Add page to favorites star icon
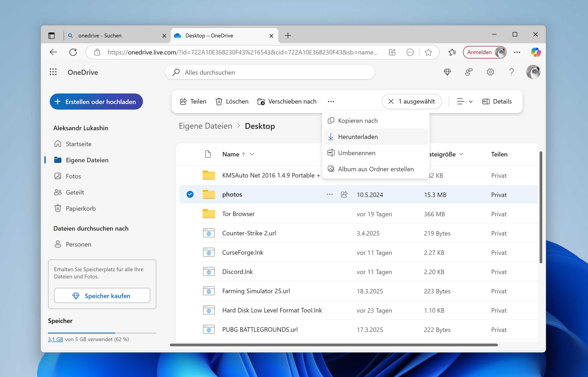This screenshot has height=377, width=588. [x=428, y=52]
